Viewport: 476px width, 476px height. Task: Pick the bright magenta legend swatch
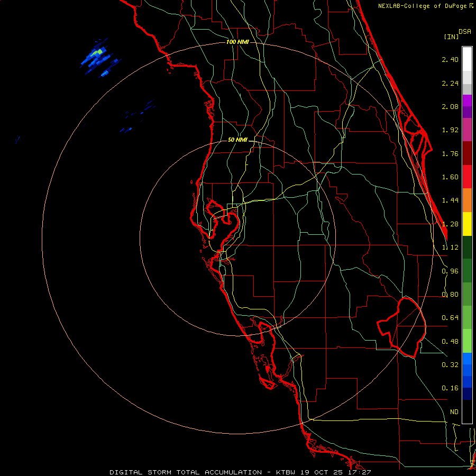[x=467, y=100]
